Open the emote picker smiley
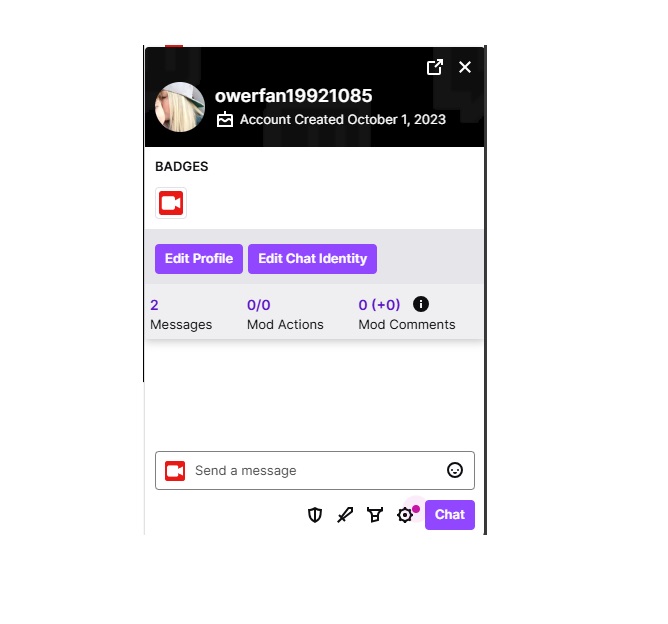This screenshot has width=668, height=624. tap(455, 470)
